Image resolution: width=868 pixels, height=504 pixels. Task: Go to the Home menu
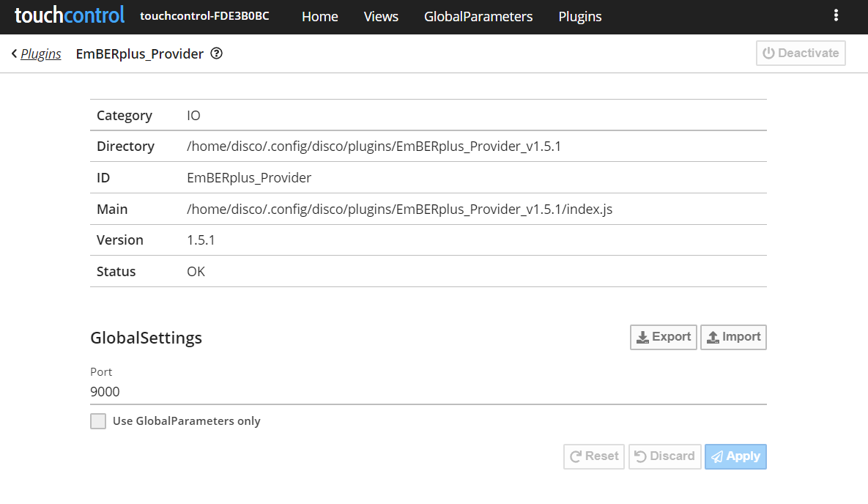point(320,17)
